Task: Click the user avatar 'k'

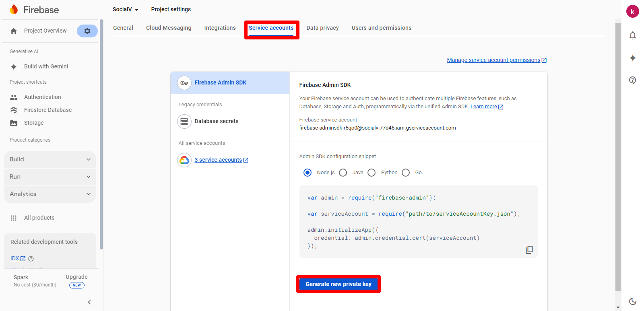Action: [x=632, y=11]
